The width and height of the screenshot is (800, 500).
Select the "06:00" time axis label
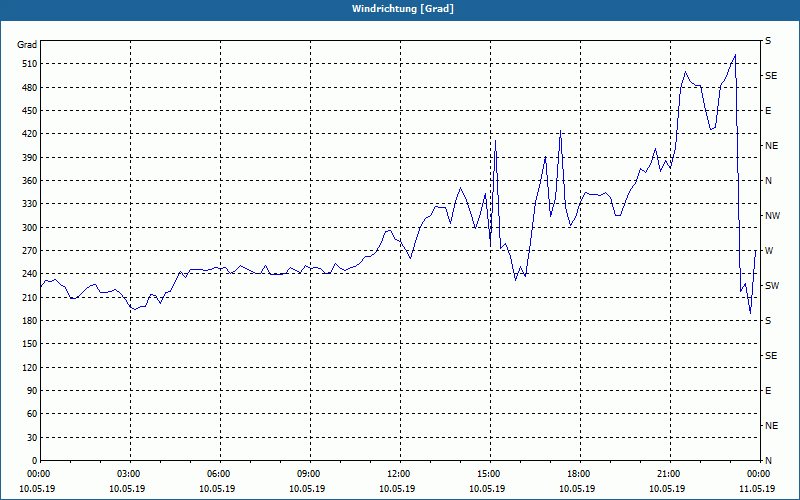tap(220, 474)
